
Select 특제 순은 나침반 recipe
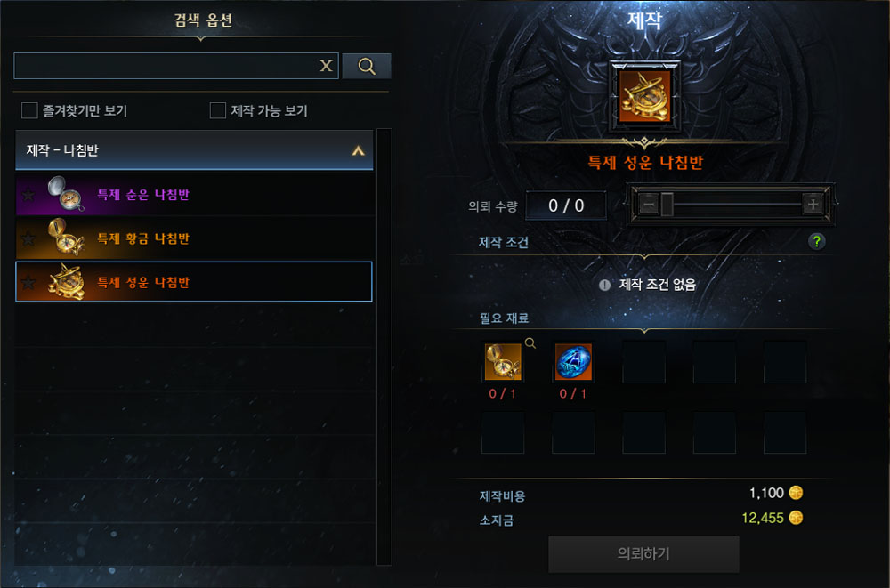click(x=194, y=195)
